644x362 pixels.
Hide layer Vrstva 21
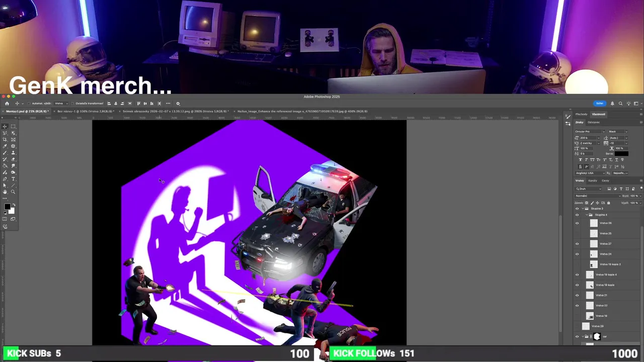(577, 295)
